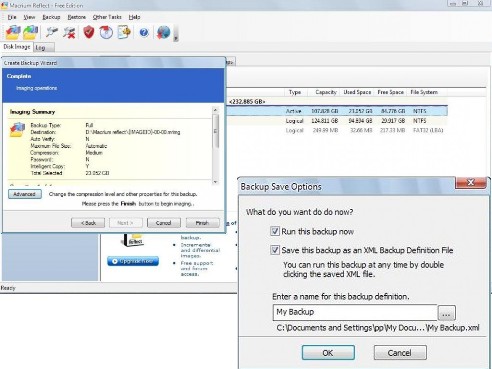Viewport: 492px width, 369px height.
Task: Select the Logical 124.811 GB partition row
Action: [337, 121]
